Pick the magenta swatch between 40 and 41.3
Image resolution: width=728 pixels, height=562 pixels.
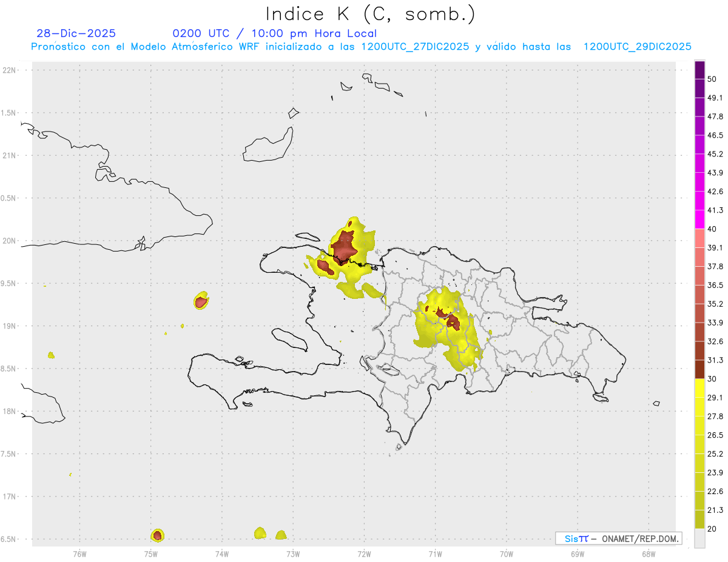(699, 219)
